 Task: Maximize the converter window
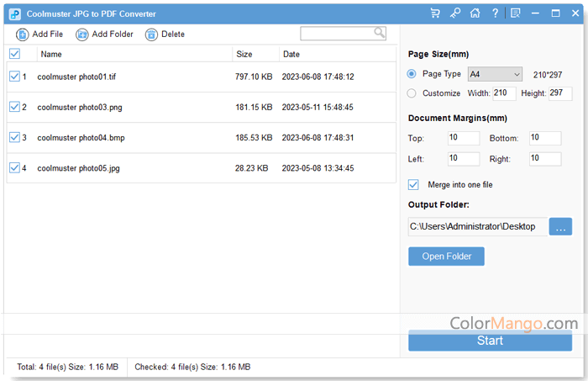tap(556, 13)
